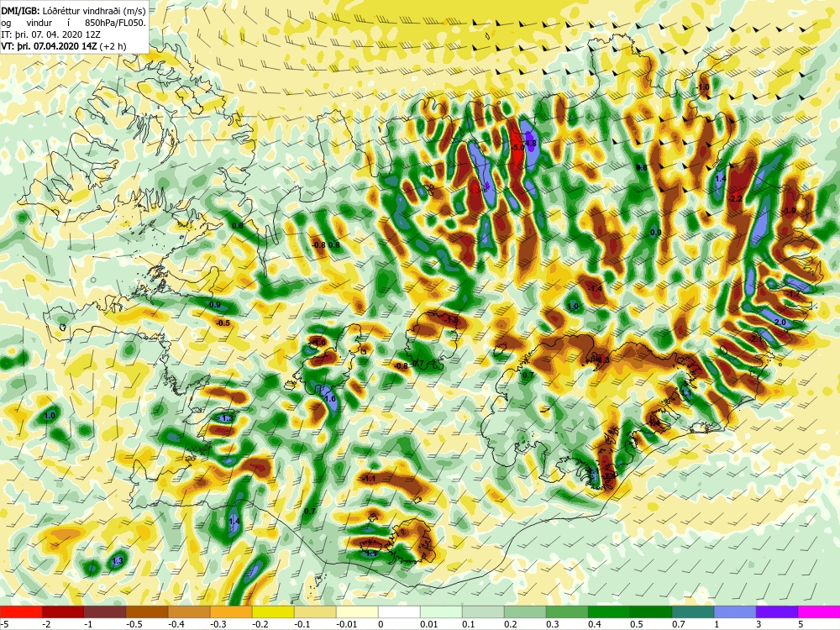Select the palest green 0.01 legend swatch
Viewport: 840px width, 630px height.
(441, 612)
